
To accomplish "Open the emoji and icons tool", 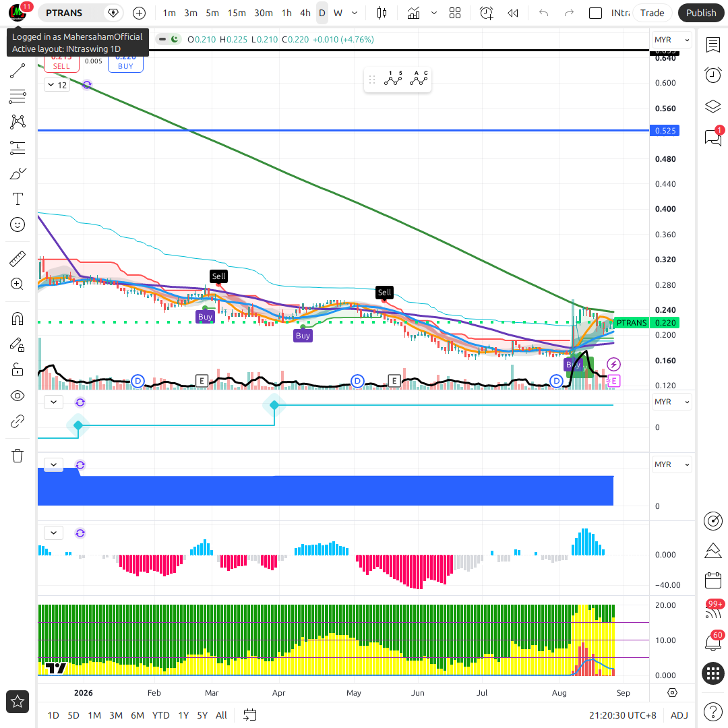I will tap(18, 224).
